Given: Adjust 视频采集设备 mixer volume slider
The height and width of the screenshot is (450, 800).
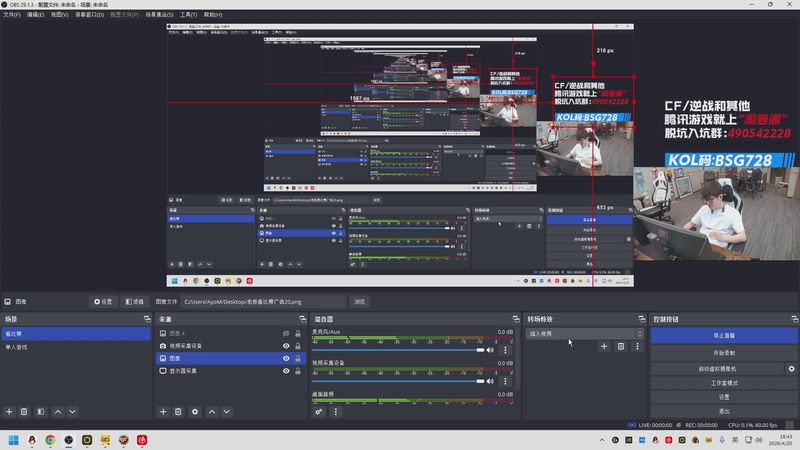Looking at the screenshot, I should 398,381.
